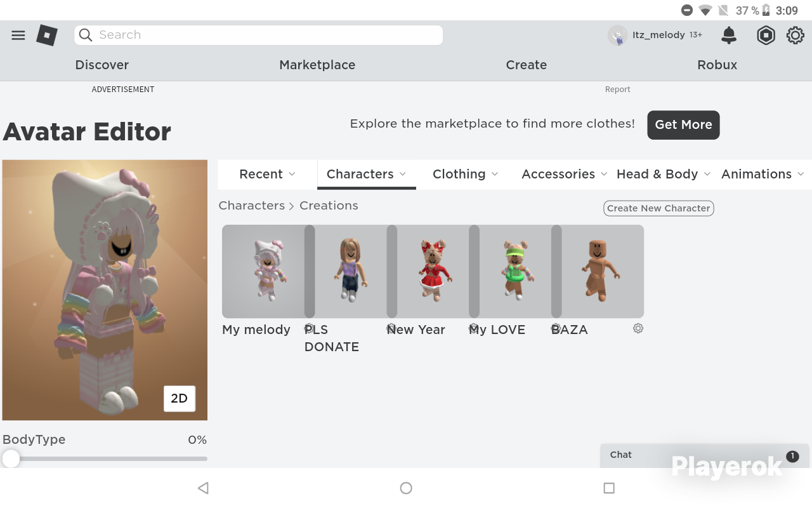Click the Get More button
This screenshot has height=508, width=812.
click(x=683, y=124)
